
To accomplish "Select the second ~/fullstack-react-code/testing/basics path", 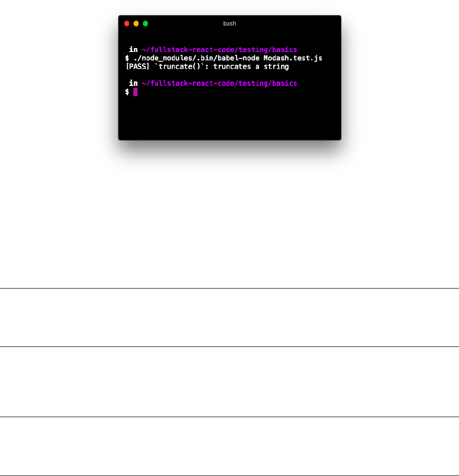I will [219, 83].
